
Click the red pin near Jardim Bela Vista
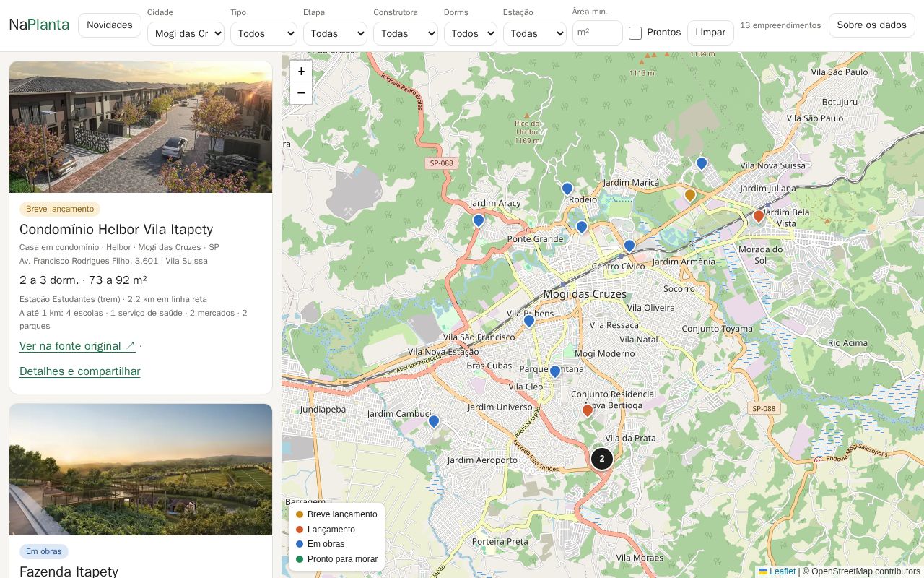coord(759,217)
